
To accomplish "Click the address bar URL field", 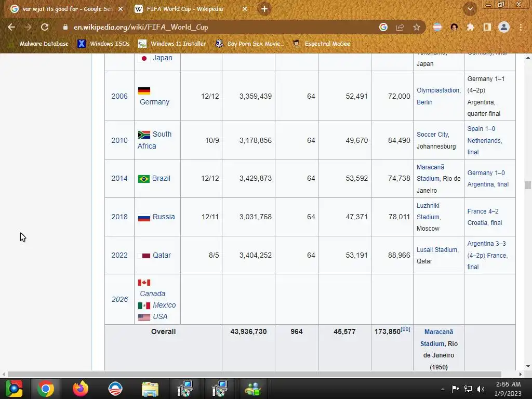I will click(217, 27).
